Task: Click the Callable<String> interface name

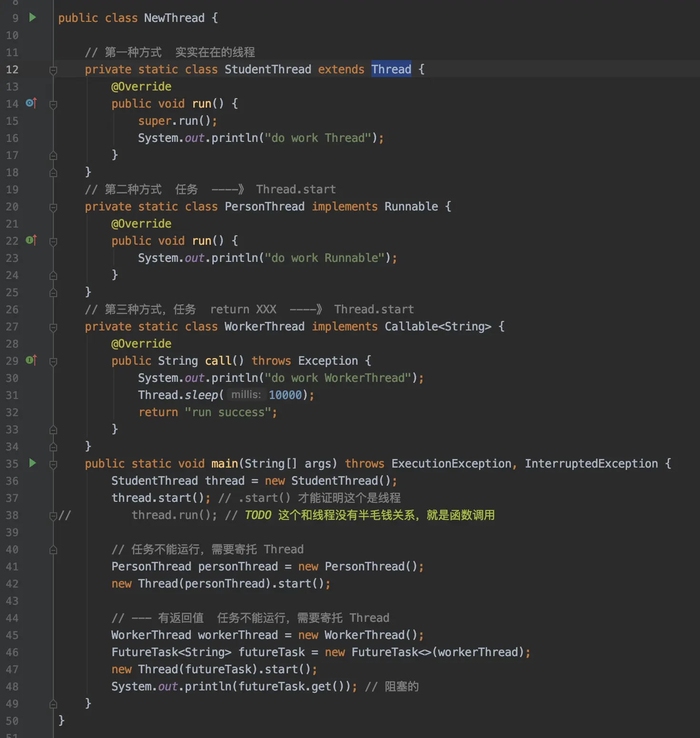Action: point(438,327)
